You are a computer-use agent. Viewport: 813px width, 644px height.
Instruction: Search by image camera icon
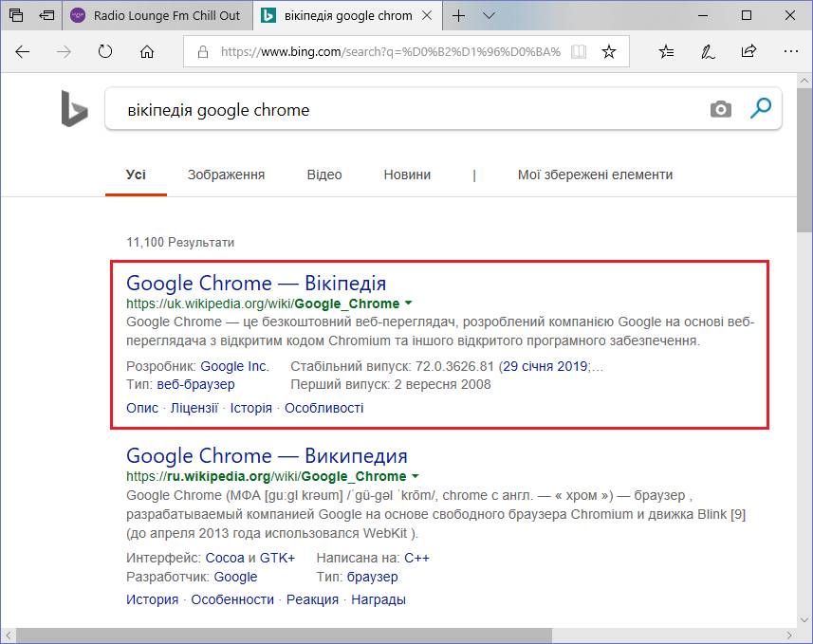point(721,109)
